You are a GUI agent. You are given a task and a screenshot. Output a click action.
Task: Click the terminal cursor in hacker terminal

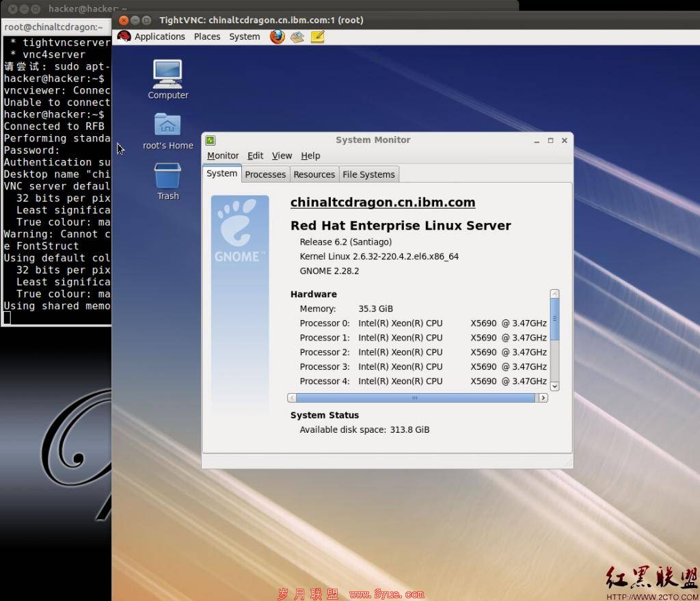[x=7, y=318]
